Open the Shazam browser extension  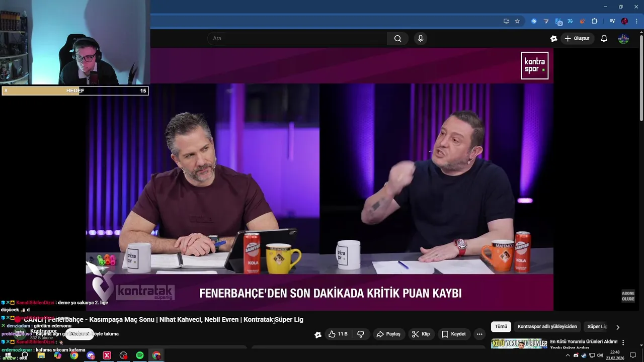(x=534, y=21)
